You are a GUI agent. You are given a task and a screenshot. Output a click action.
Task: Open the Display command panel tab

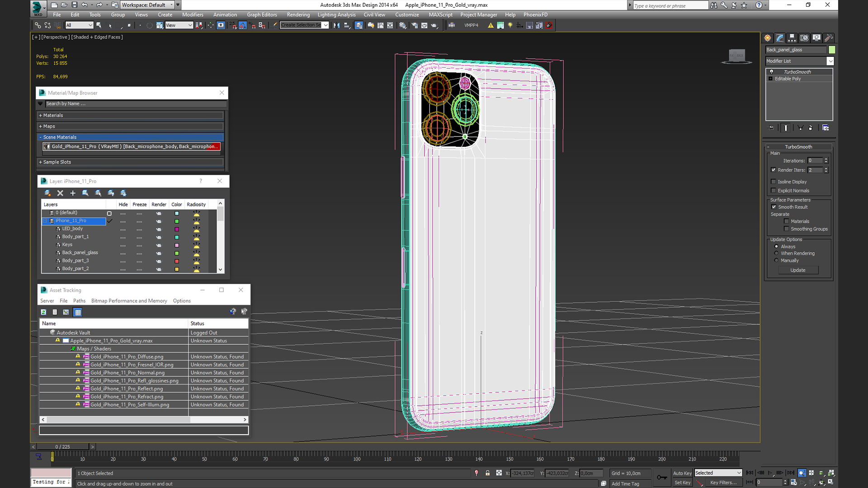(816, 38)
